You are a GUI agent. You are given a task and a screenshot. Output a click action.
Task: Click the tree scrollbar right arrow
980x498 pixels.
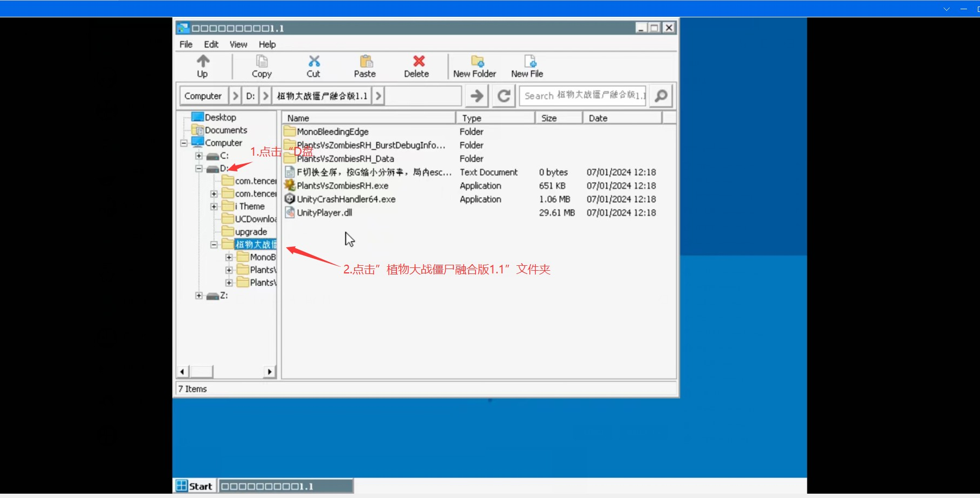[270, 372]
